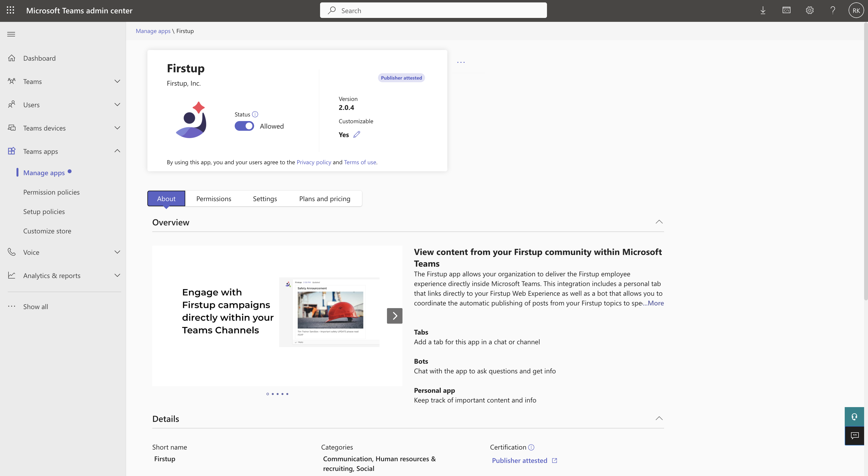Expand the Voice menu chevron
The width and height of the screenshot is (868, 476).
pos(117,252)
